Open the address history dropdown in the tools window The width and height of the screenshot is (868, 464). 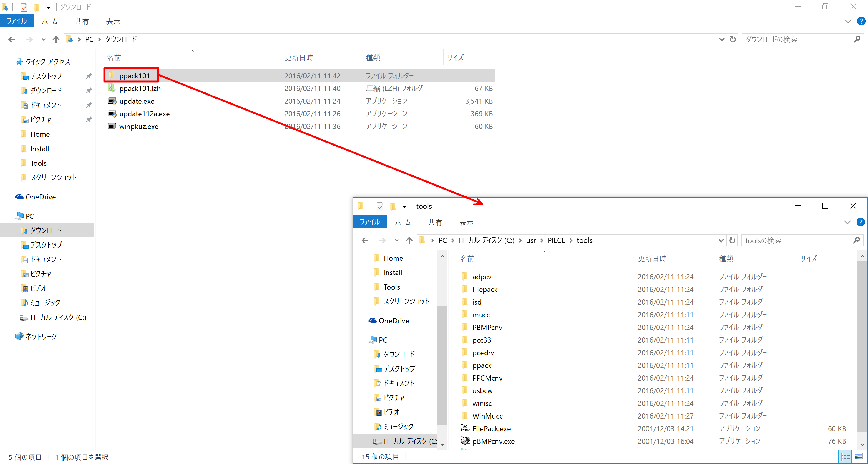click(721, 240)
